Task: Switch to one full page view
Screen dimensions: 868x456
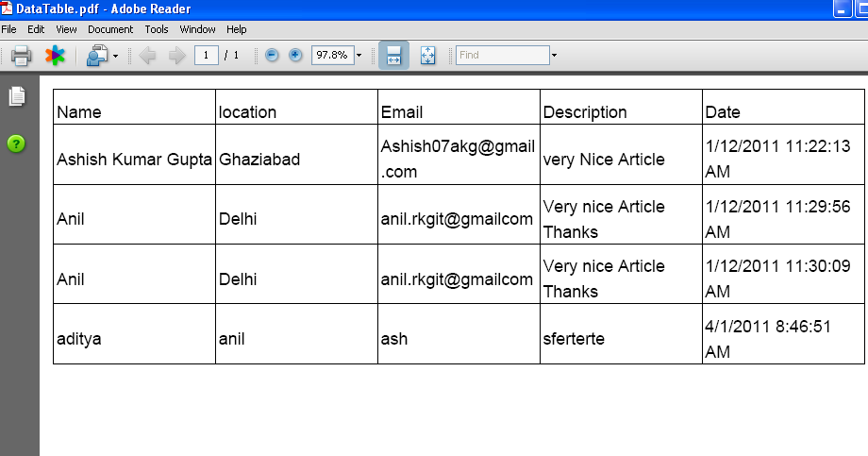Action: coord(428,56)
